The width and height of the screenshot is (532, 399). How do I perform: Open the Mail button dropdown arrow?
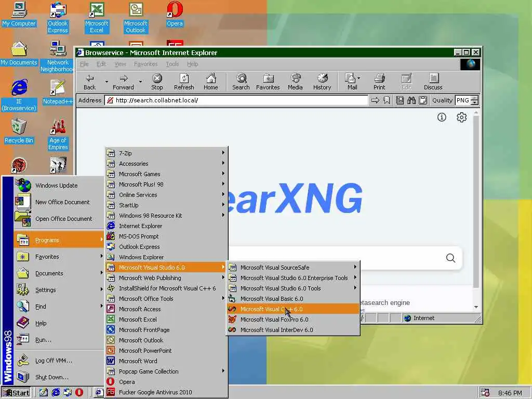tap(359, 78)
